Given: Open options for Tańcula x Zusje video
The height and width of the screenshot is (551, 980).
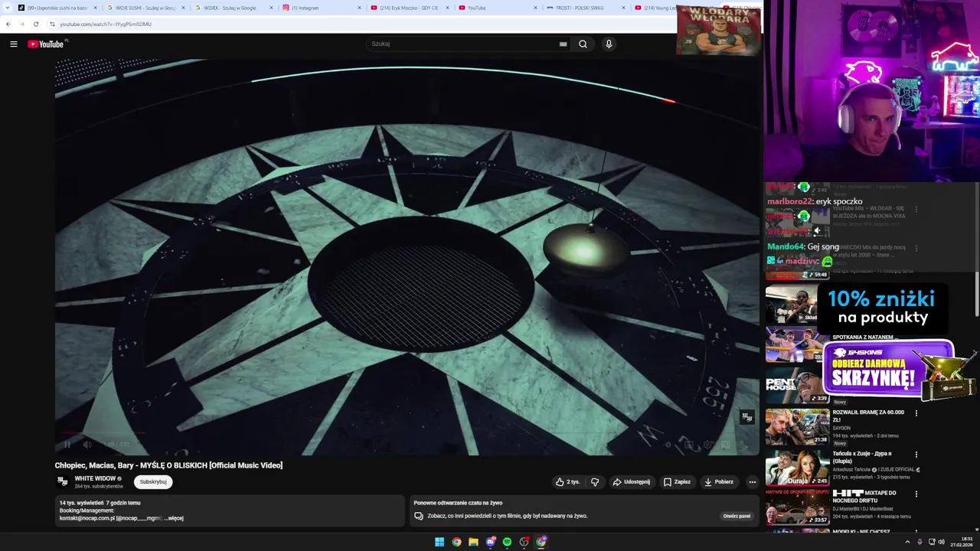Looking at the screenshot, I should pyautogui.click(x=916, y=455).
